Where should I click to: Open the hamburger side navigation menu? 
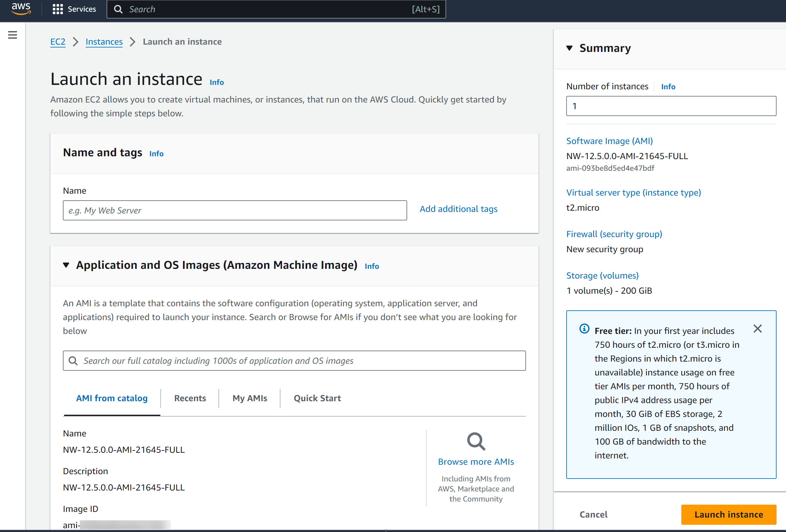point(13,35)
